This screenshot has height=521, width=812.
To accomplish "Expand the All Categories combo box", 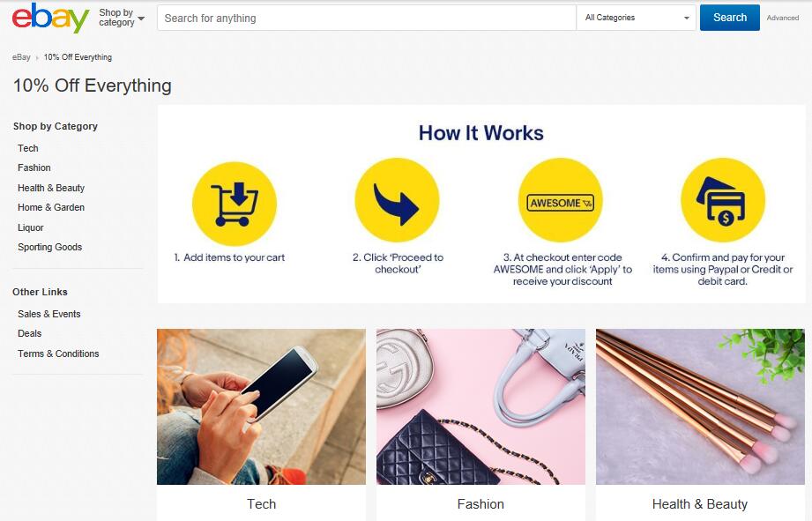I will (x=637, y=18).
